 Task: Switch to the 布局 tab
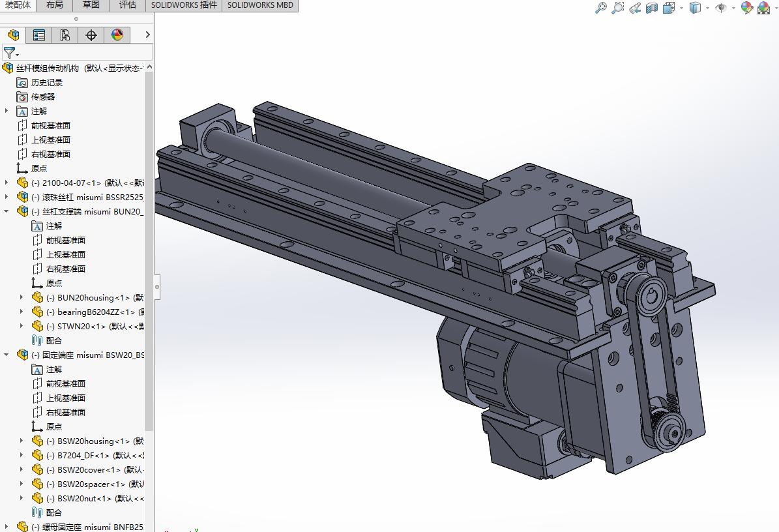tap(55, 5)
